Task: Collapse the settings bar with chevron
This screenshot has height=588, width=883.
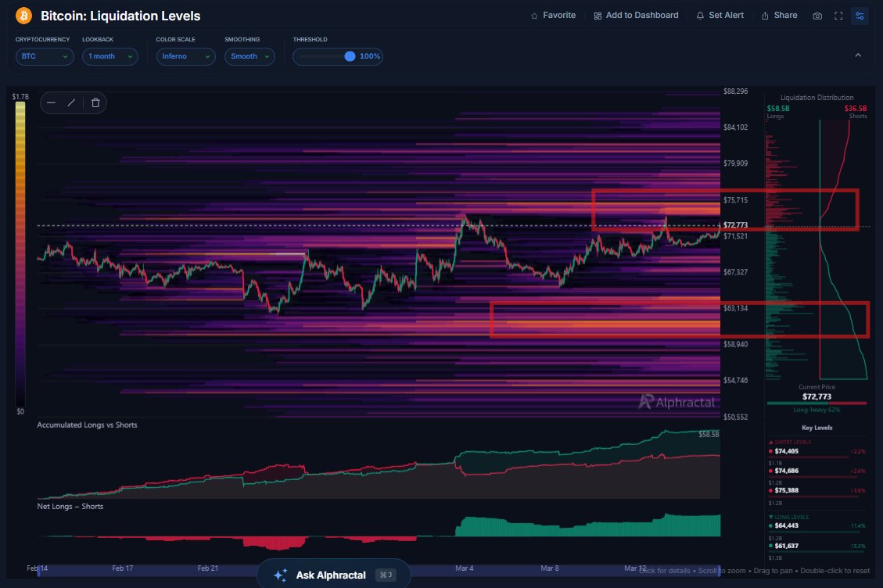Action: pos(858,56)
